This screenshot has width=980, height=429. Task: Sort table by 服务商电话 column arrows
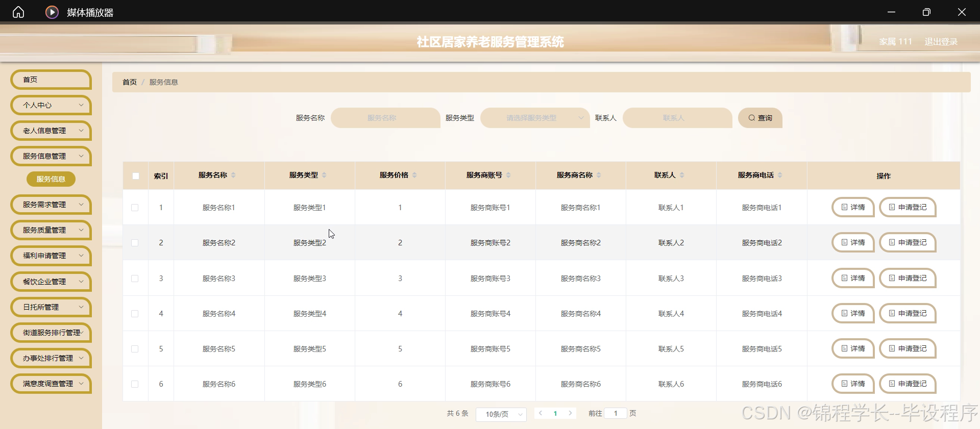(x=780, y=175)
